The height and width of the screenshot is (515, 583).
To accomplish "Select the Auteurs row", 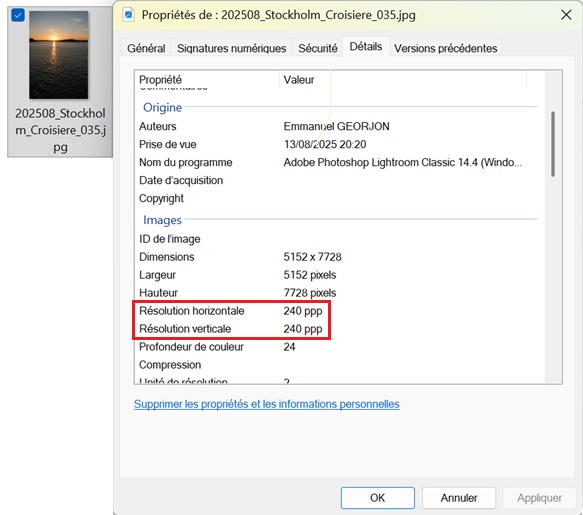I will tap(336, 126).
